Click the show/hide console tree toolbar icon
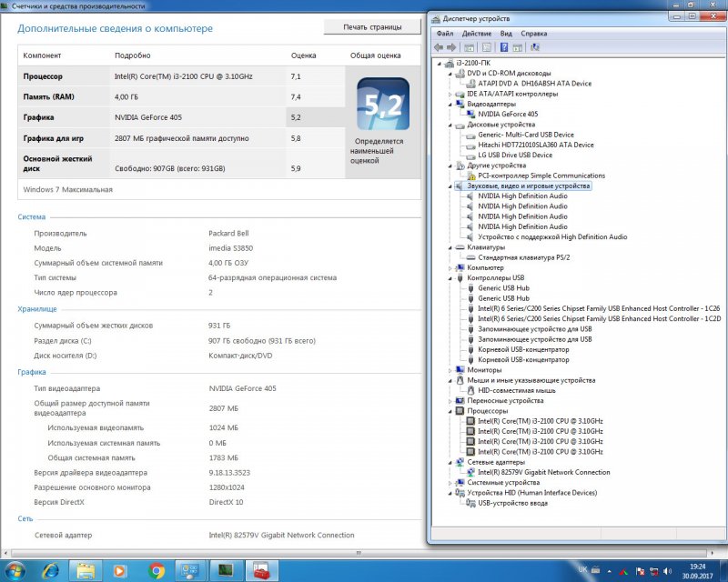The image size is (728, 582). pyautogui.click(x=470, y=47)
